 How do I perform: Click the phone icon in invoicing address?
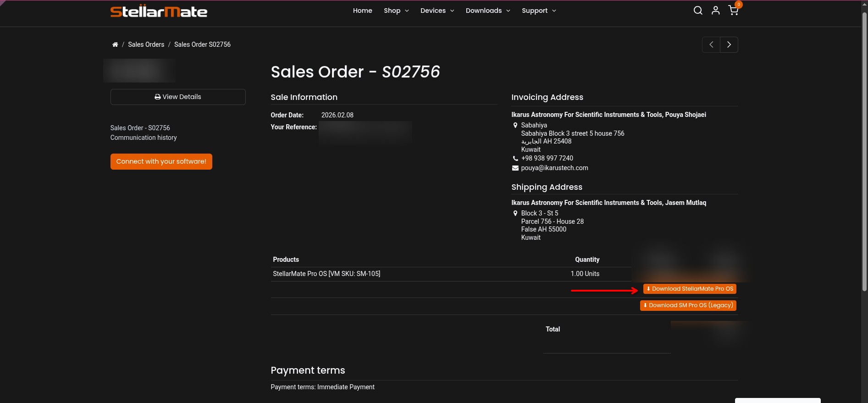[515, 158]
